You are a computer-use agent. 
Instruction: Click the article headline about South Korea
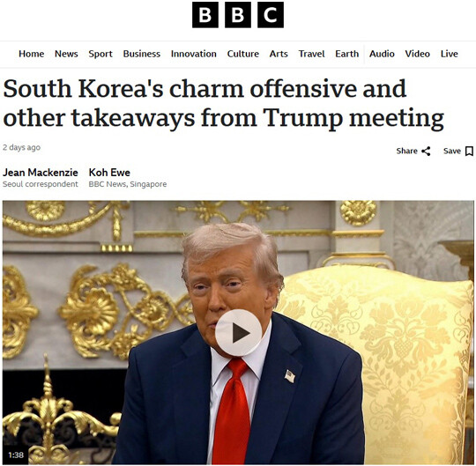coord(223,103)
